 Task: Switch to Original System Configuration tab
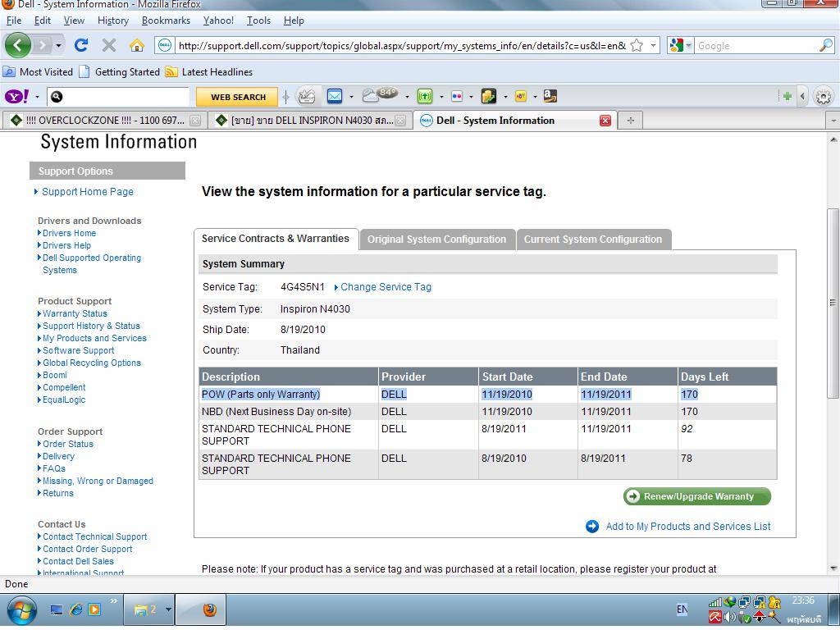[436, 240]
